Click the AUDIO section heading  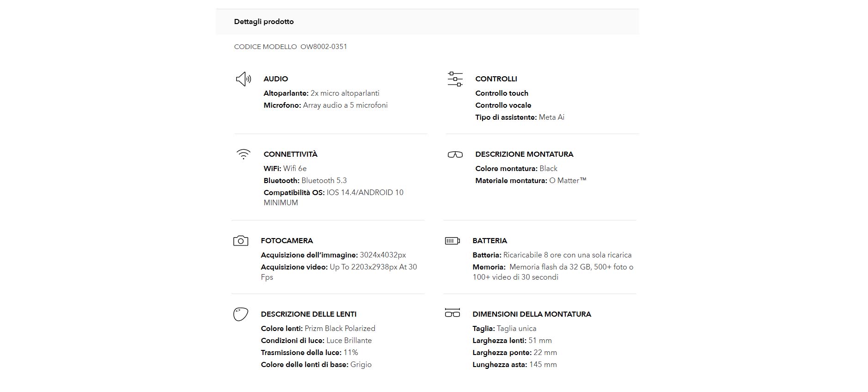[x=275, y=79]
